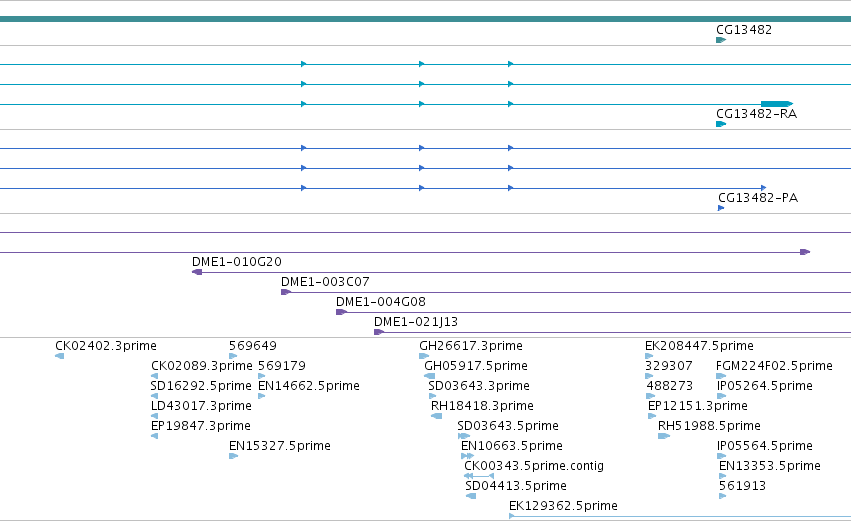Click the arrow glyph under EP19847.3prime
This screenshot has width=851, height=521.
point(155,436)
